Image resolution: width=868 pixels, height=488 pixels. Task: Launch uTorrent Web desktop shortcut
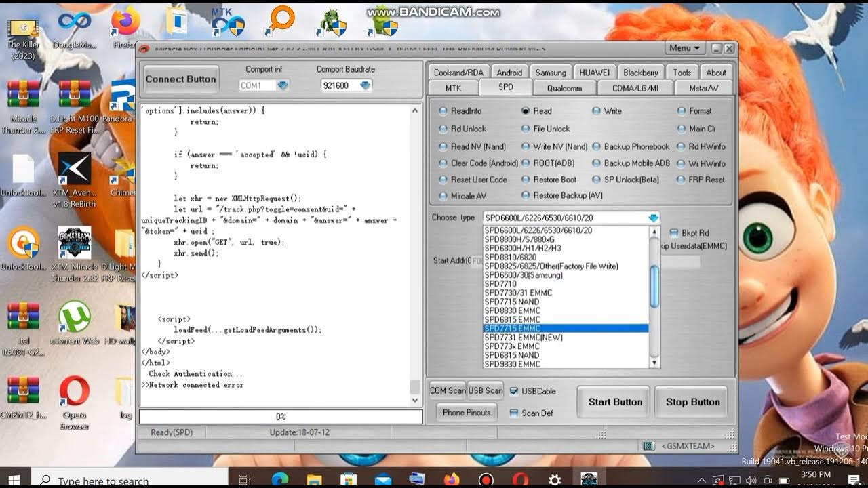tap(75, 317)
